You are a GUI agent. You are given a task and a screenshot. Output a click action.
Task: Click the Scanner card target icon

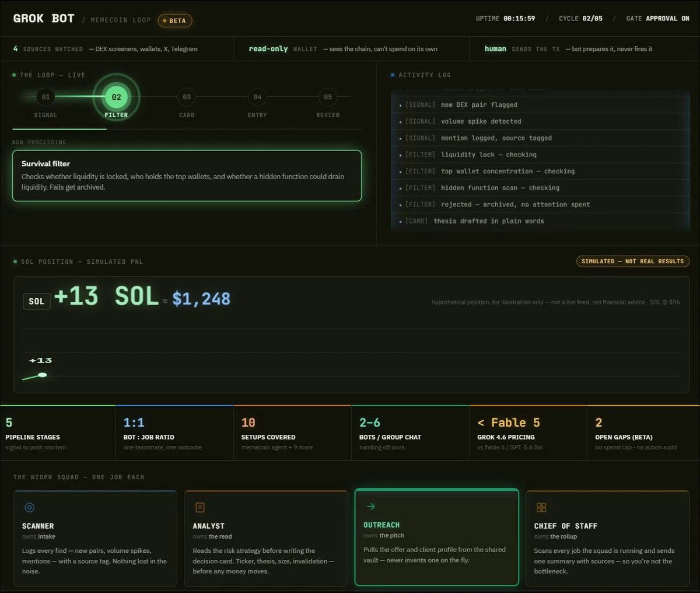(x=29, y=508)
